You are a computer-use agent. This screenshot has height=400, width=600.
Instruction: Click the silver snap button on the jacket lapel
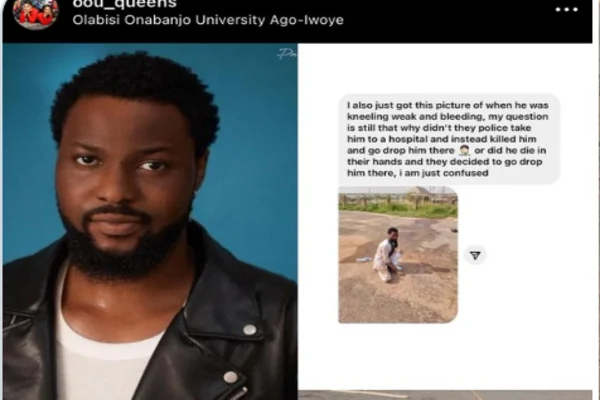tap(249, 329)
